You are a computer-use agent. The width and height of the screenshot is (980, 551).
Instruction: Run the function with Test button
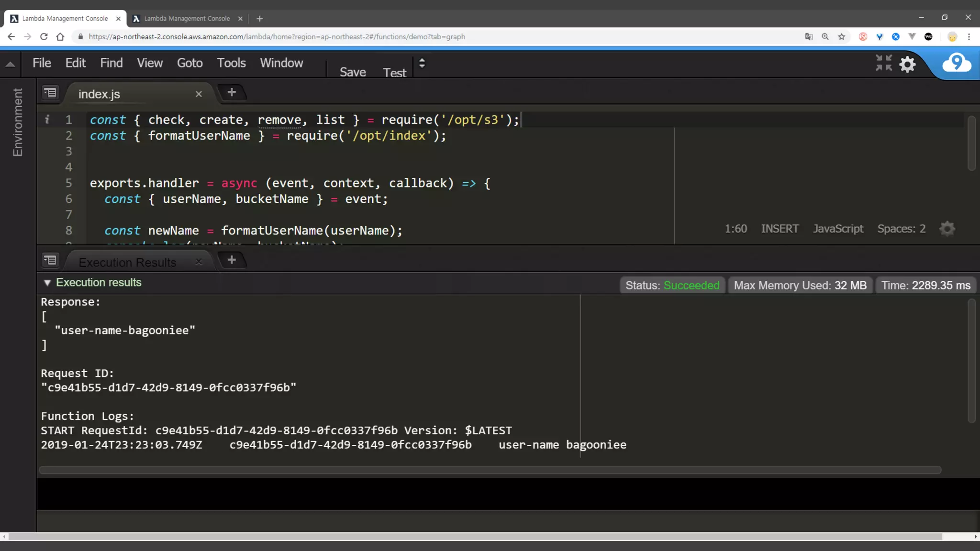pyautogui.click(x=394, y=72)
